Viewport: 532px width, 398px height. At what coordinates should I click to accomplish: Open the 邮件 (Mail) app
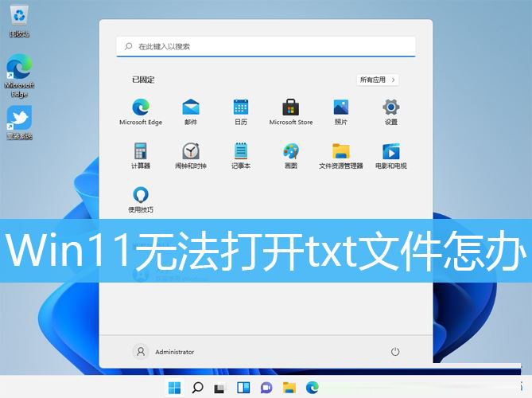tap(191, 111)
